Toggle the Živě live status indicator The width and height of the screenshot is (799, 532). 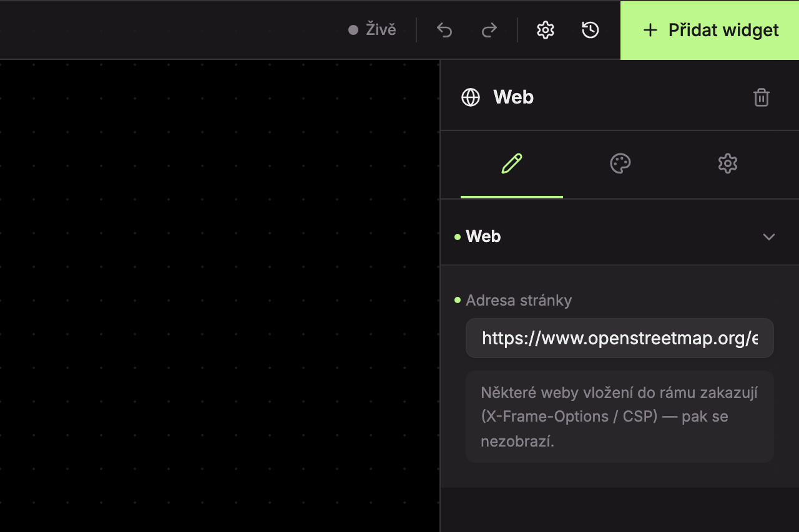373,30
